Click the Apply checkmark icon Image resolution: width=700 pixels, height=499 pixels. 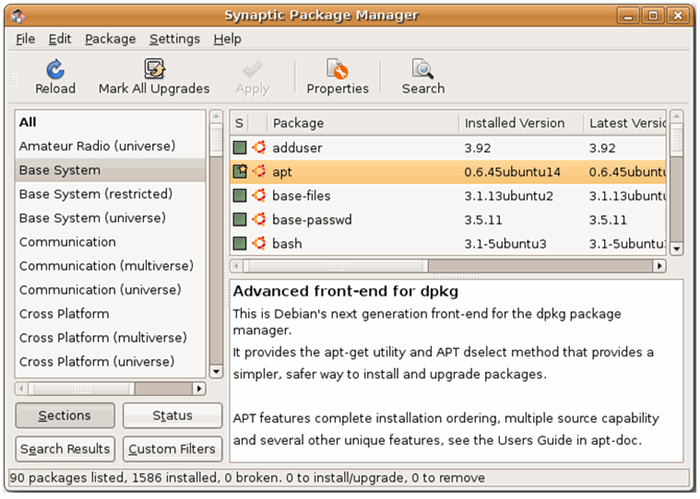tap(253, 70)
